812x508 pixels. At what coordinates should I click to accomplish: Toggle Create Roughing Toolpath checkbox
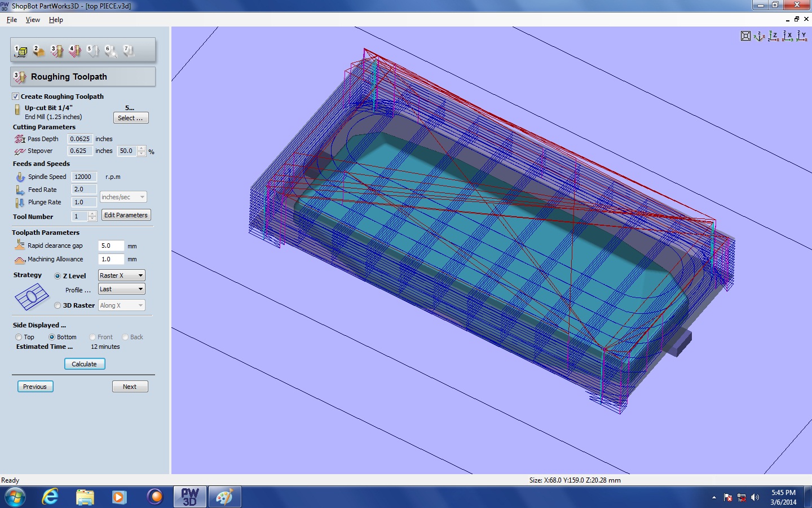[x=16, y=97]
